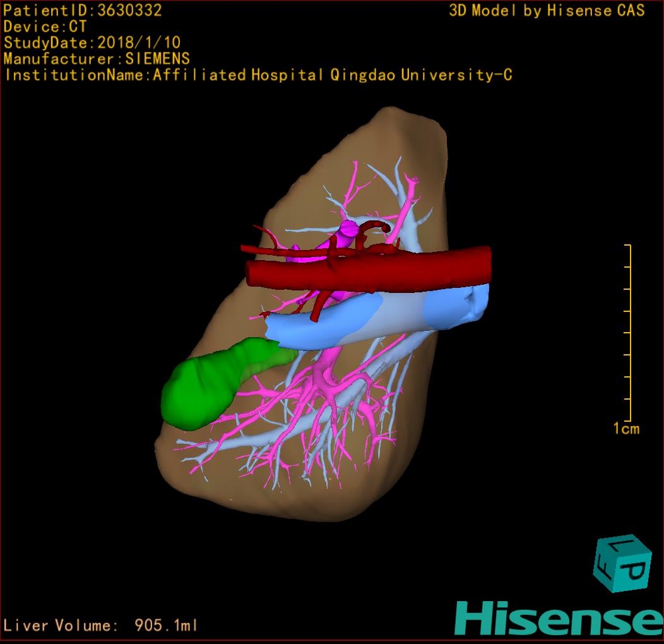Click the large red aorta vessel
The image size is (664, 644).
coord(369,270)
